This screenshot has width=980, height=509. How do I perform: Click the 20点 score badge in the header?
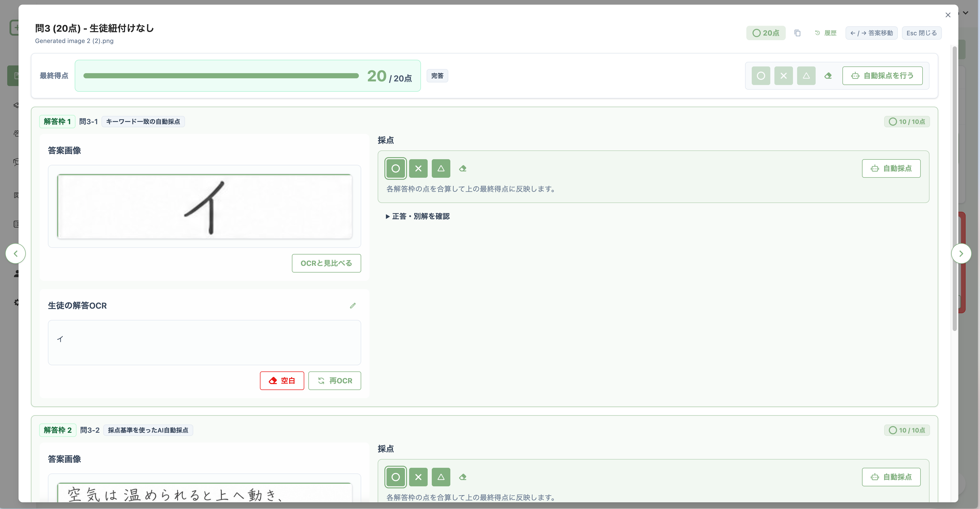(766, 33)
